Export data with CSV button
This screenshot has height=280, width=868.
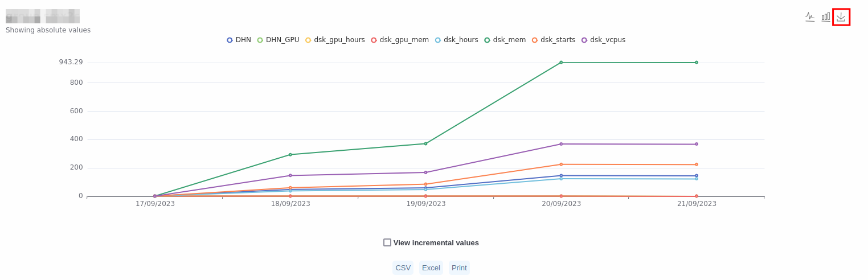pyautogui.click(x=403, y=267)
